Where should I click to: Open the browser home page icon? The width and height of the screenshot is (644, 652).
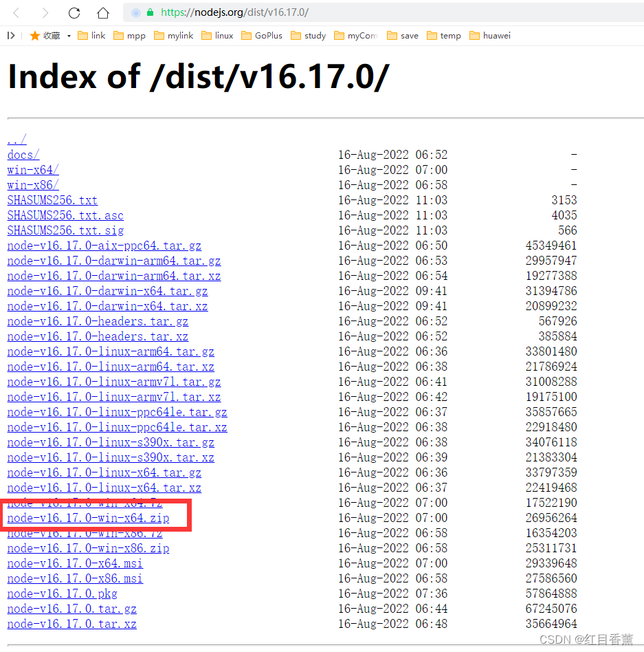102,12
